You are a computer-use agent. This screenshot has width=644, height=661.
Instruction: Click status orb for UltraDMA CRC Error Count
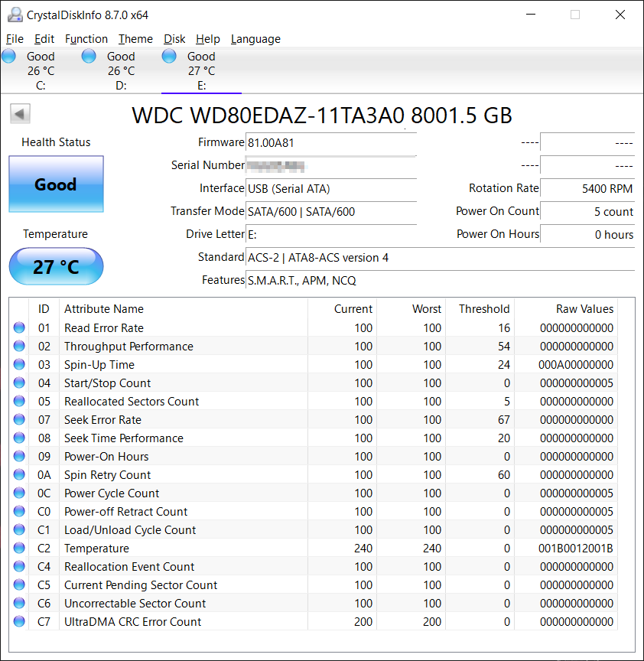click(19, 621)
